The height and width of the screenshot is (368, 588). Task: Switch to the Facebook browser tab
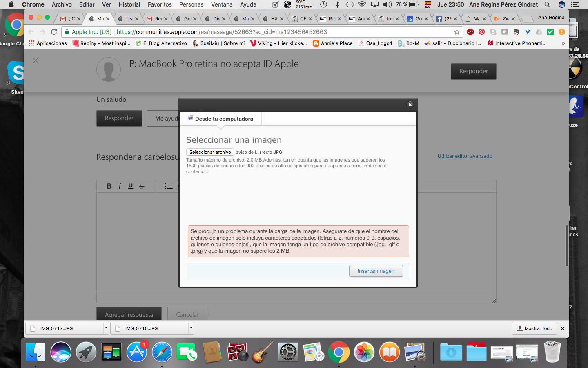tap(446, 19)
